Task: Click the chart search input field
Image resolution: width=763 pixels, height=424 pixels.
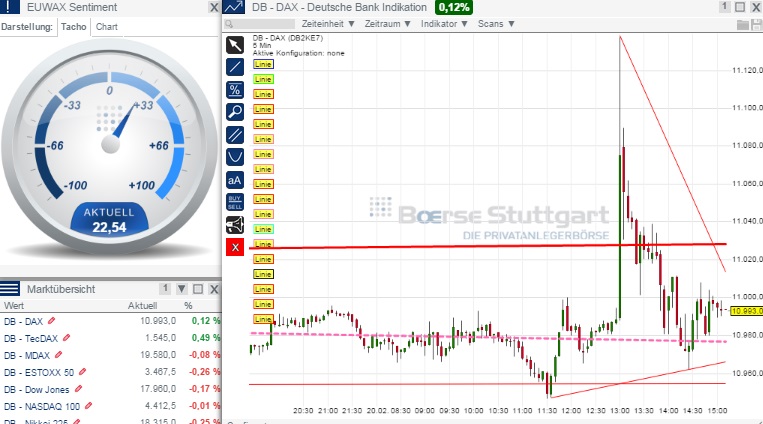Action: (x=260, y=24)
